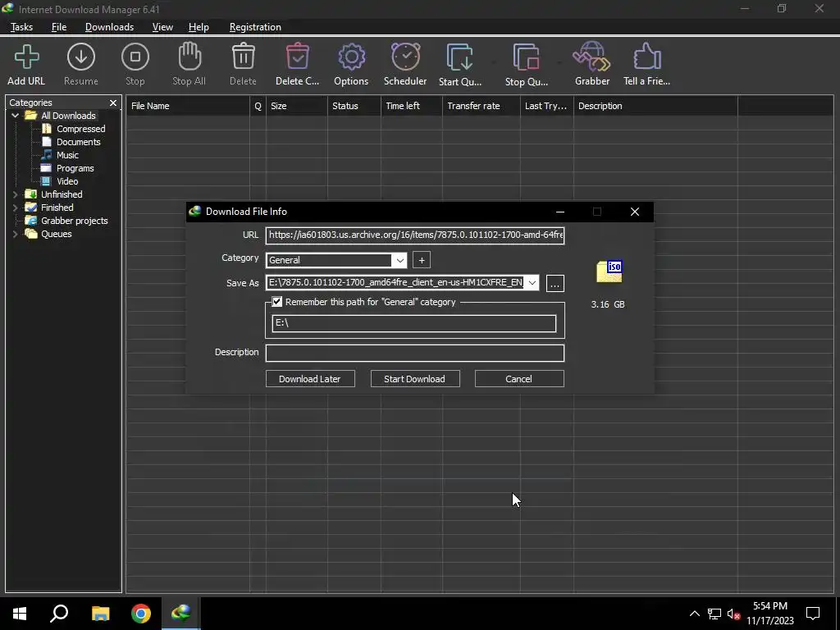
Task: Open File Explorer from taskbar
Action: 100,614
